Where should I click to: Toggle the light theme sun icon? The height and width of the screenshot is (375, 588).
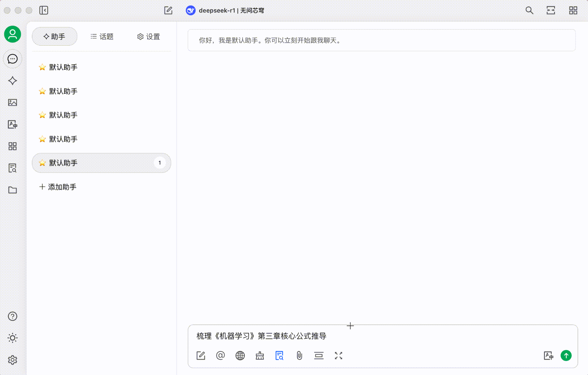[12, 338]
